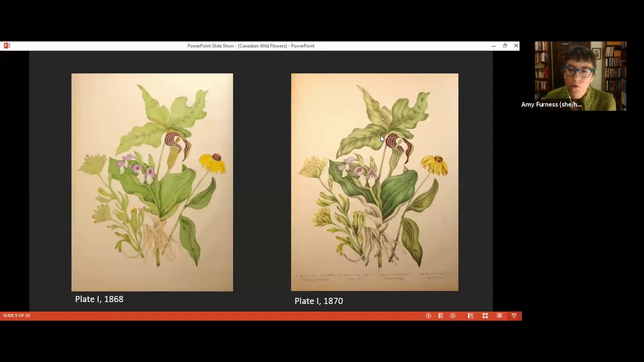
Task: Click the PowerPoint Slide Show window title text
Action: (251, 46)
